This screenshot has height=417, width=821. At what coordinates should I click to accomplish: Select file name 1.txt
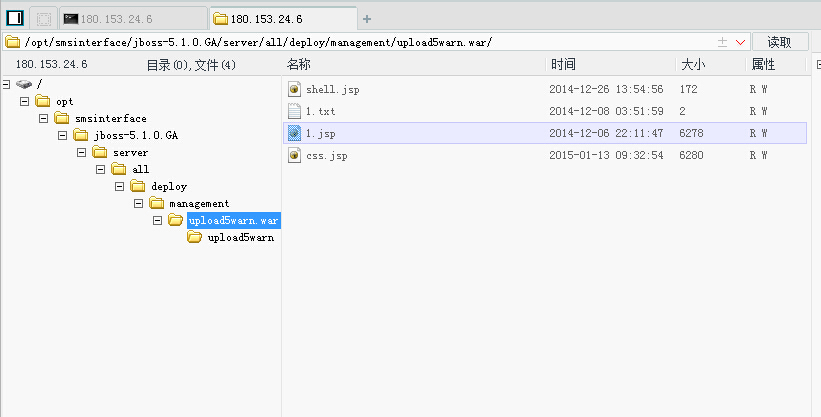(320, 112)
